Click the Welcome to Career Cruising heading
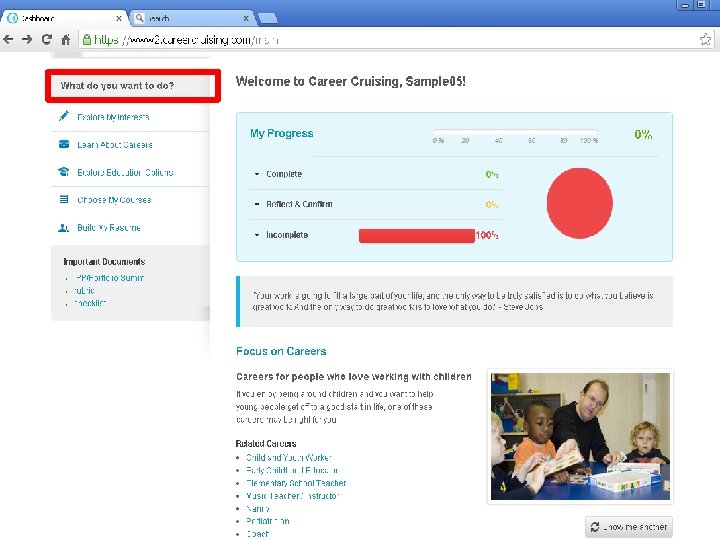This screenshot has width=720, height=540. click(x=350, y=81)
